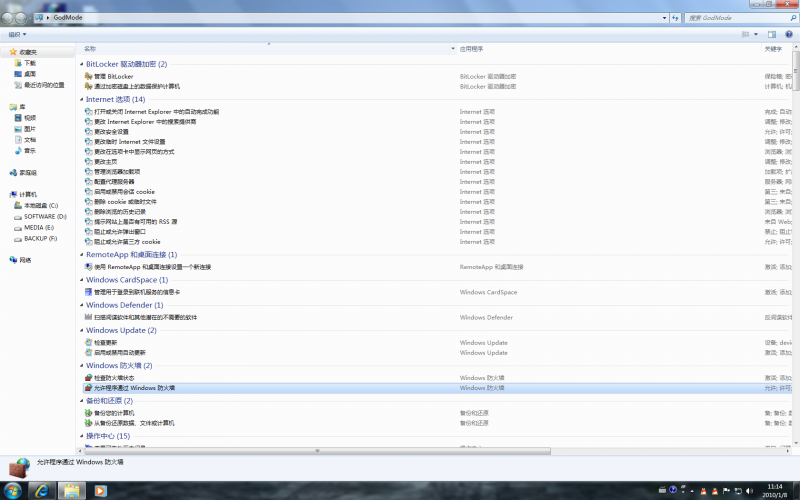Screen dimensions: 800x500
Task: Click the 更改安全设置 entry icon
Action: pyautogui.click(x=88, y=132)
